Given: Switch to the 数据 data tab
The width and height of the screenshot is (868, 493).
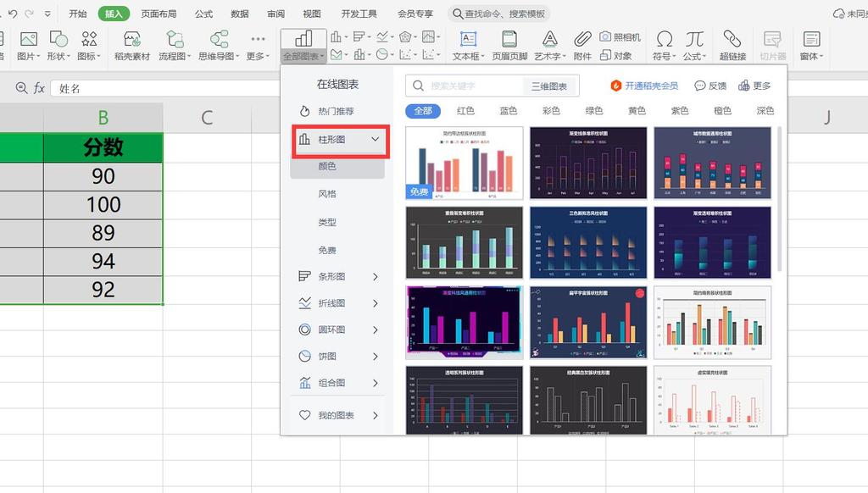Looking at the screenshot, I should point(240,14).
